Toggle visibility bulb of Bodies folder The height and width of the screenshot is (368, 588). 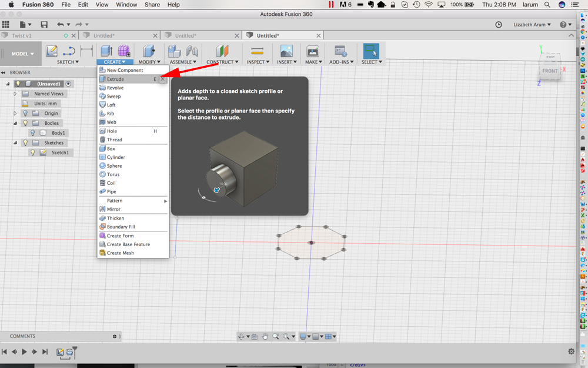(x=25, y=123)
